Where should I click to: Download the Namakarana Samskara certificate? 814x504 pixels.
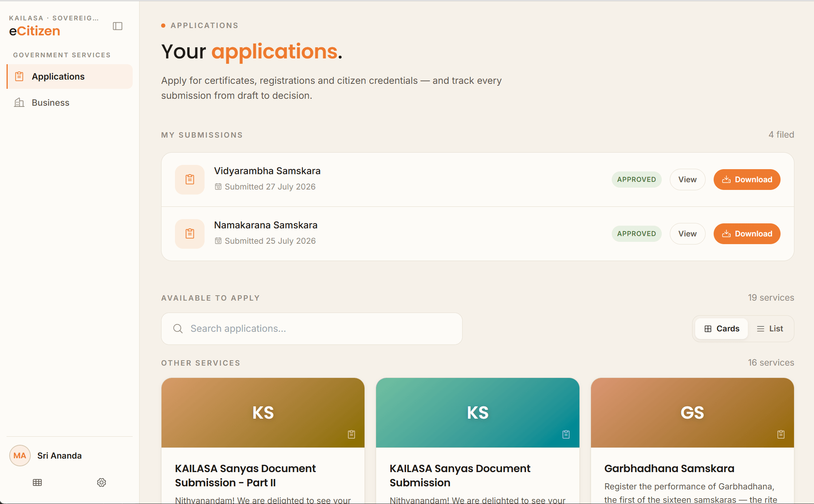(747, 234)
